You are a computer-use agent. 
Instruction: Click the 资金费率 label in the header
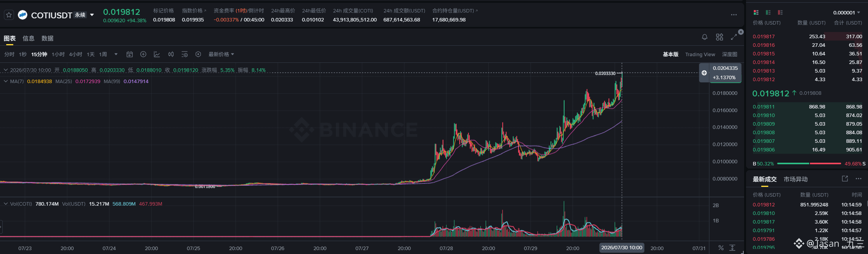tap(224, 11)
